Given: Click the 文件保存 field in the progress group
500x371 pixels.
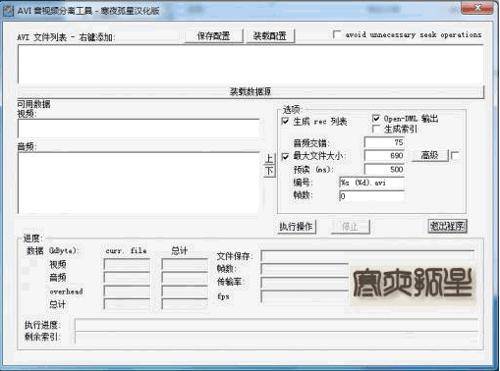Looking at the screenshot, I should 367,256.
